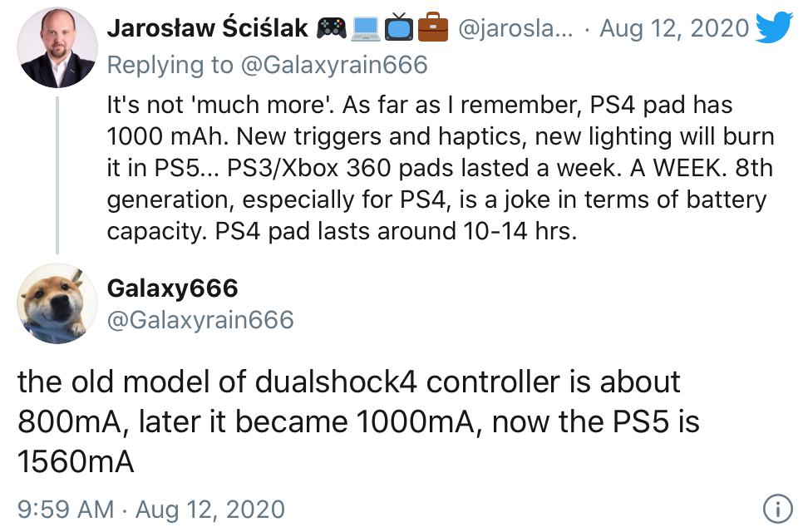Viewport: 808px width, 532px height.
Task: Open Galaxy666's dog avatar
Action: coord(57,303)
